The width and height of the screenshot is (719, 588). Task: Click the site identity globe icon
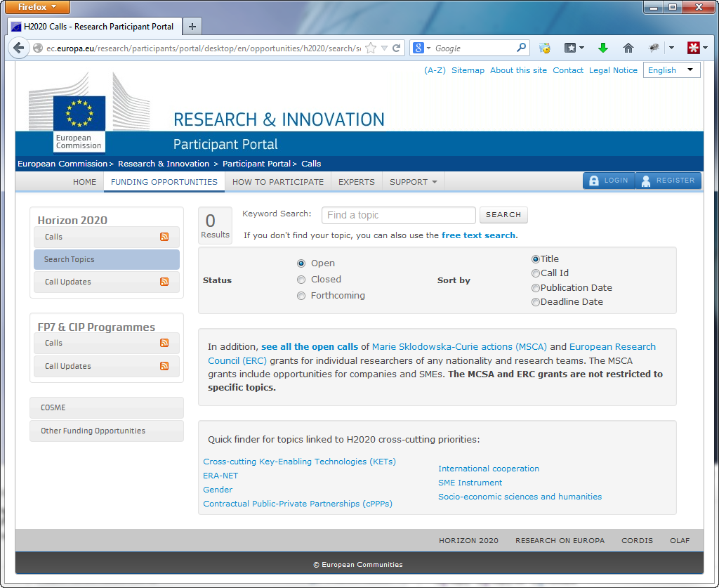38,48
